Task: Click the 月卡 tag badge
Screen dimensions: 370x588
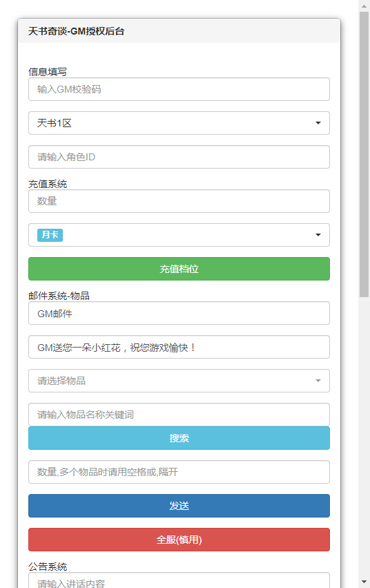Action: (50, 235)
